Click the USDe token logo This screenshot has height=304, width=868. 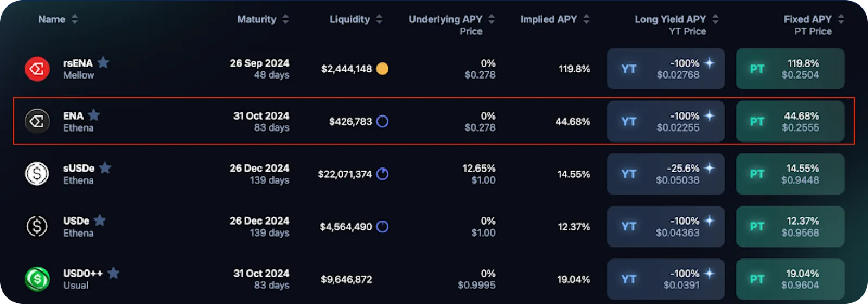(x=37, y=227)
